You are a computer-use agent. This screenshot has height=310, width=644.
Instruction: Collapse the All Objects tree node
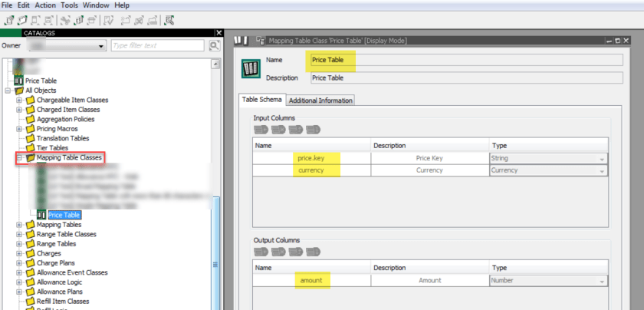click(x=8, y=91)
